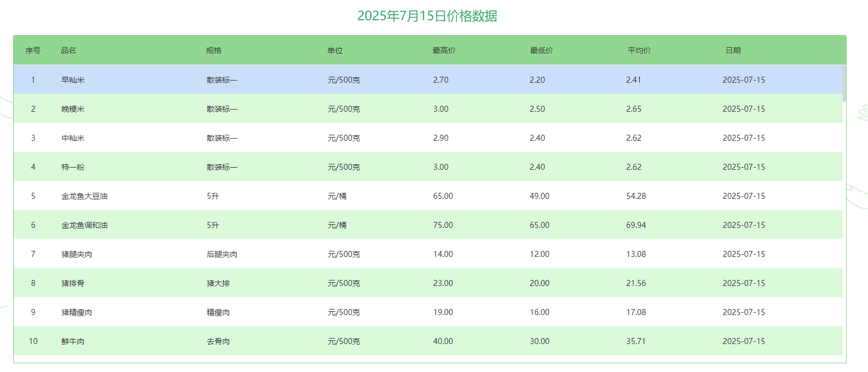The width and height of the screenshot is (868, 372).
Task: Click the 单位 column header
Action: point(335,50)
